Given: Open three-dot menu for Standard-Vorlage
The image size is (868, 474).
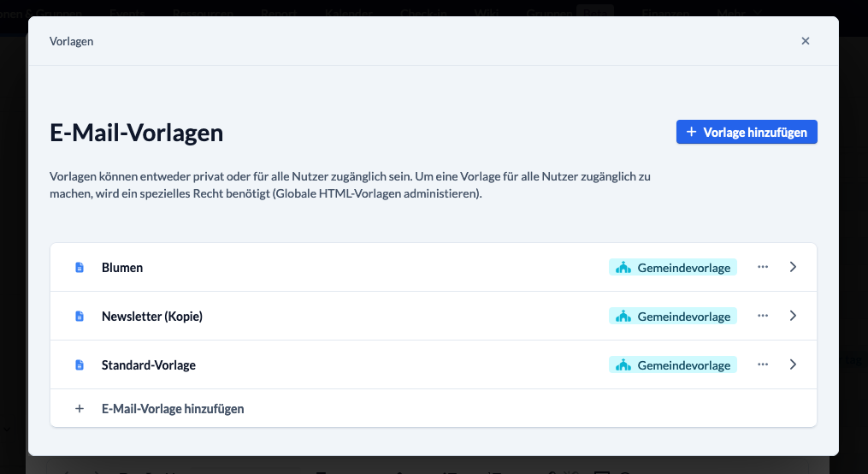Looking at the screenshot, I should [x=763, y=364].
